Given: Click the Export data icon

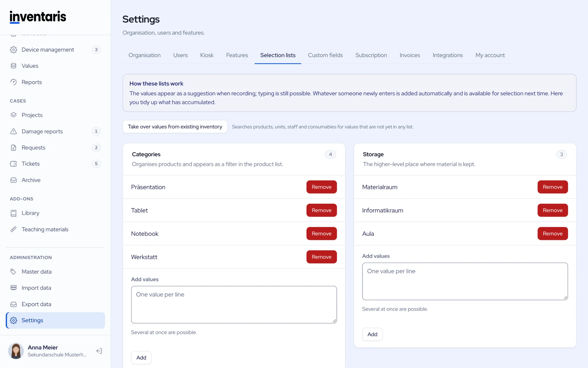Looking at the screenshot, I should [13, 304].
